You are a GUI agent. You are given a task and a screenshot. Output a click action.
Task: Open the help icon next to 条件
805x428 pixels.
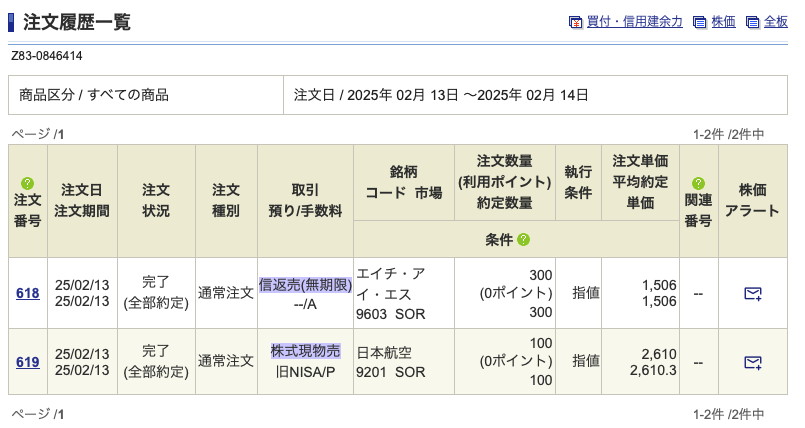[524, 240]
